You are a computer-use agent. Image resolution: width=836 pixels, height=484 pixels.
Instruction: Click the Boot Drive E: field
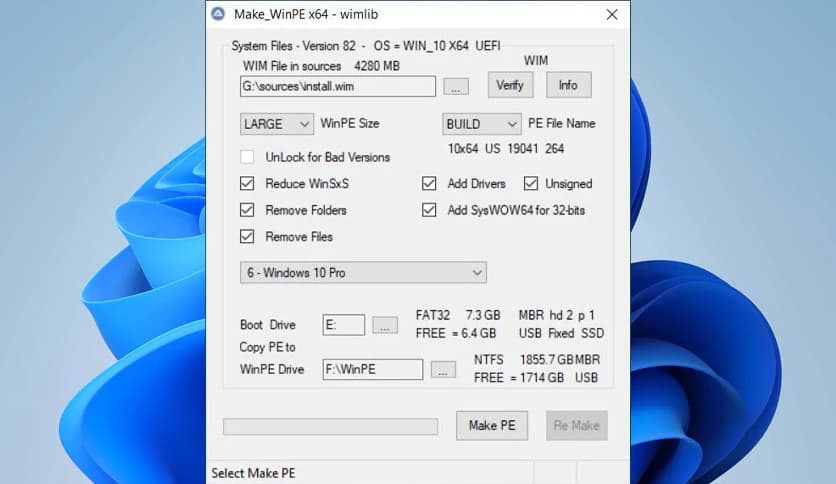(x=344, y=325)
